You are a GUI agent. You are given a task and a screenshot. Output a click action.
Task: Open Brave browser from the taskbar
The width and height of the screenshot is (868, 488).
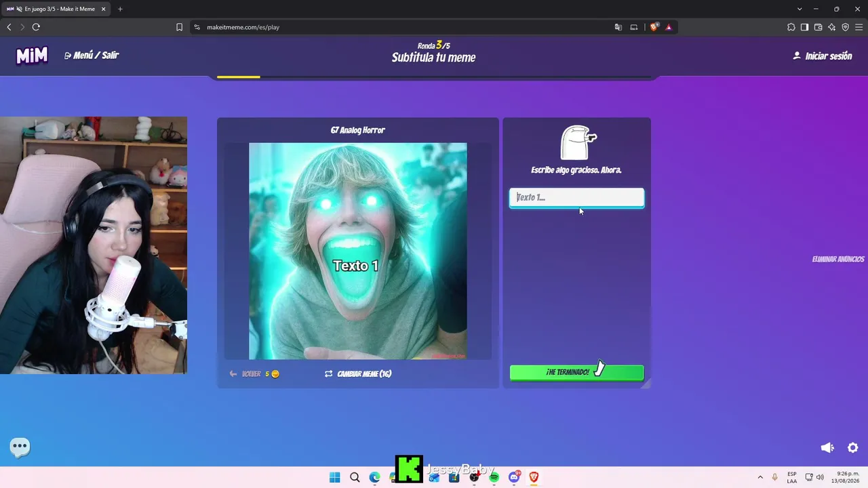(x=534, y=477)
